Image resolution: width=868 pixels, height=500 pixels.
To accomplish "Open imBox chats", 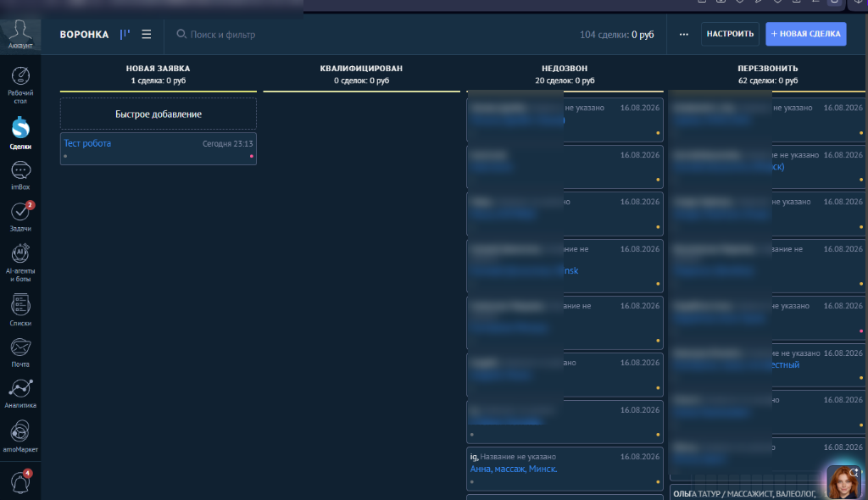I will tap(20, 176).
